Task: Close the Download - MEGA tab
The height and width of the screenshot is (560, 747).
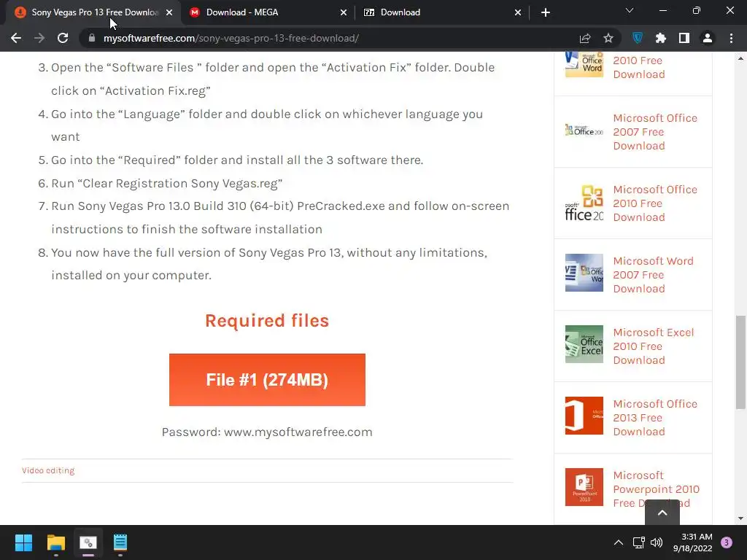Action: [344, 12]
